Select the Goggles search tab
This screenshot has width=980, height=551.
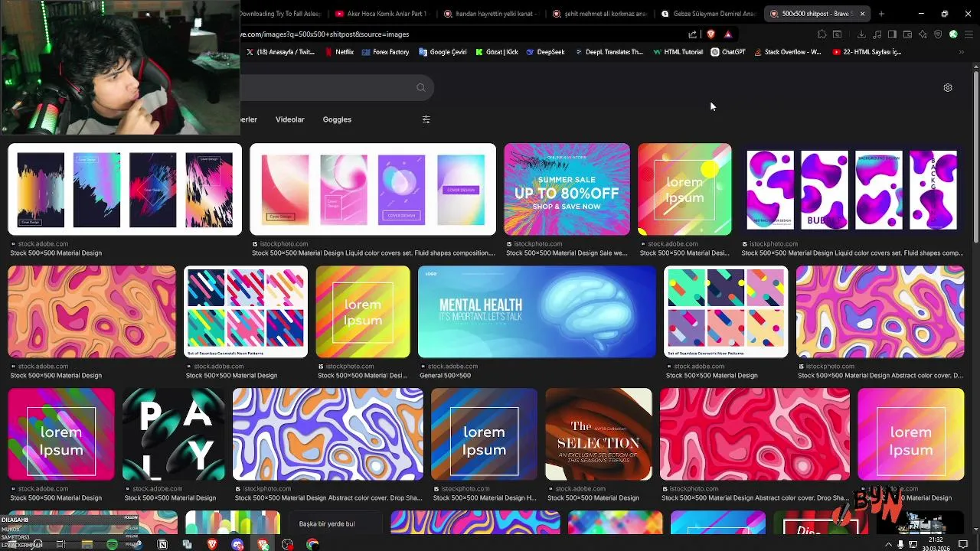[x=337, y=119]
